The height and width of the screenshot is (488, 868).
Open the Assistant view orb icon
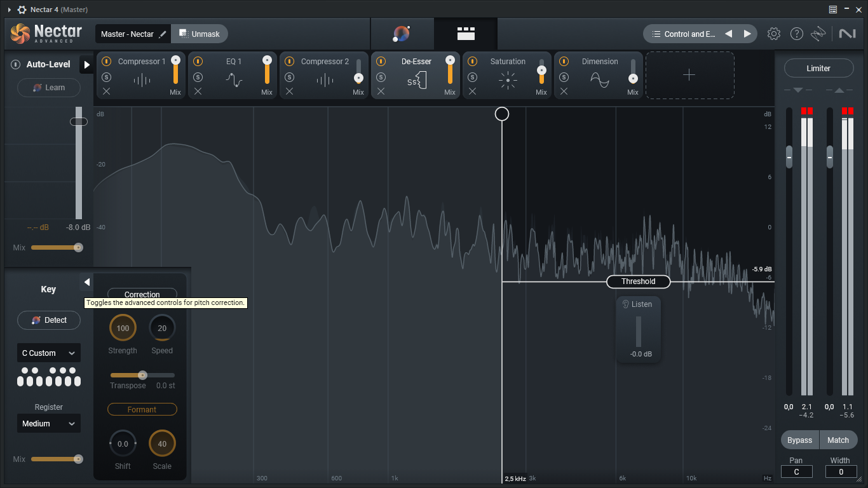(x=402, y=34)
